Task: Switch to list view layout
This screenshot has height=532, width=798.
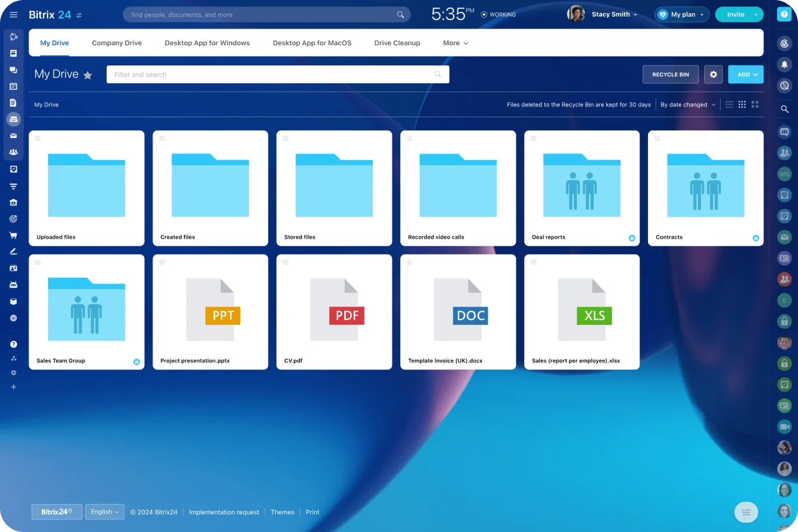Action: [x=729, y=105]
